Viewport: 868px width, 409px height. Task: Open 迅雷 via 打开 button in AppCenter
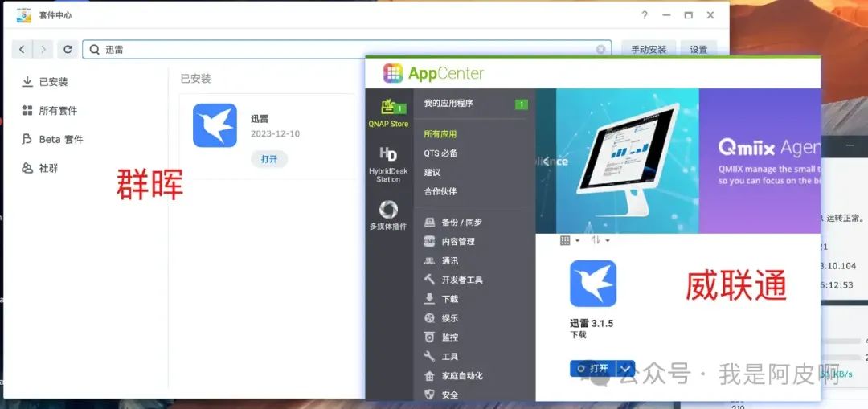592,369
